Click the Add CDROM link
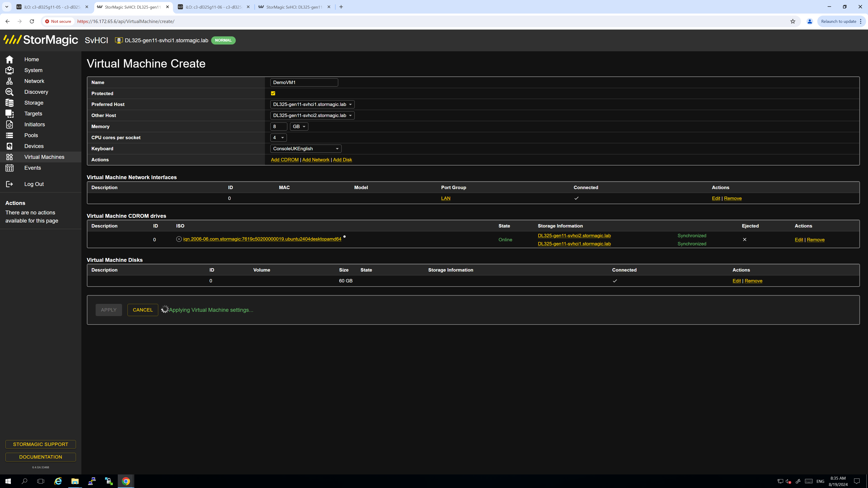The height and width of the screenshot is (488, 868). pos(285,160)
